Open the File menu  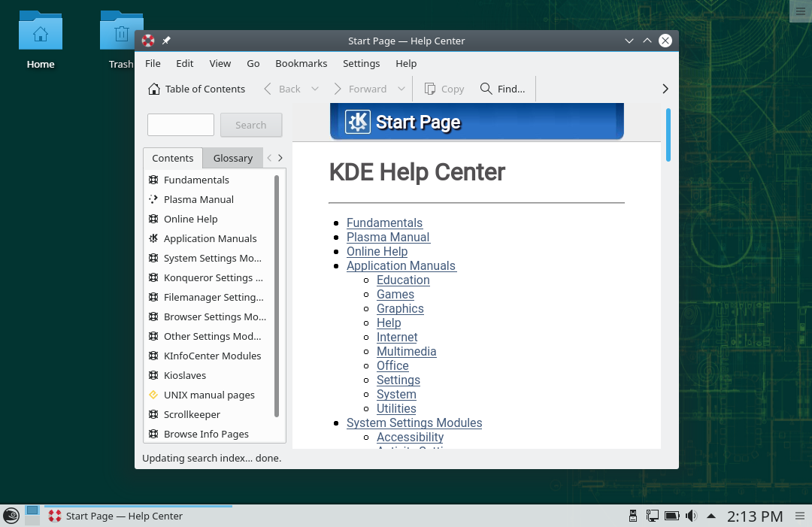click(x=153, y=64)
